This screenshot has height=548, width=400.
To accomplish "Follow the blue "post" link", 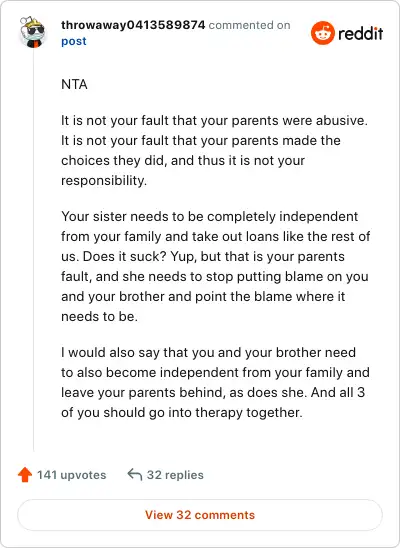I will [x=74, y=41].
